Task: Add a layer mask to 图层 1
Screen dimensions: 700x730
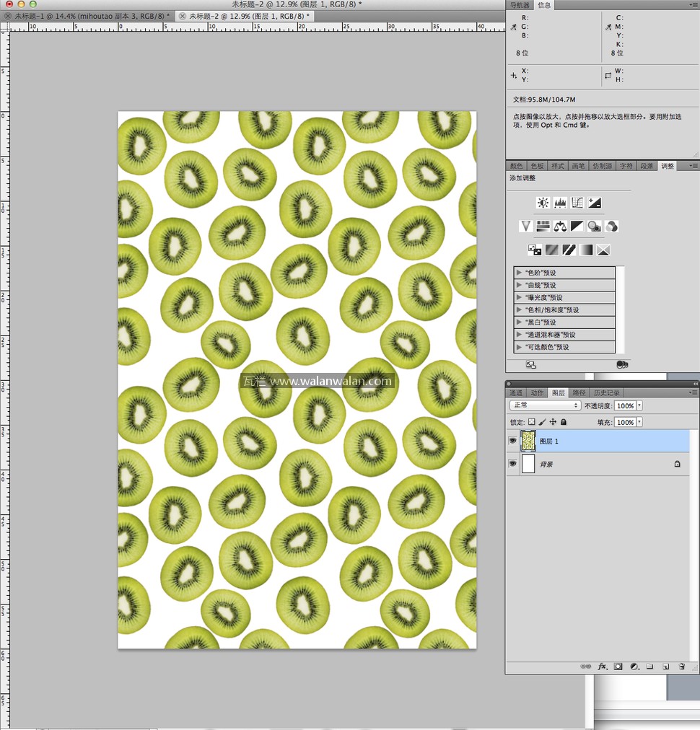Action: (618, 667)
